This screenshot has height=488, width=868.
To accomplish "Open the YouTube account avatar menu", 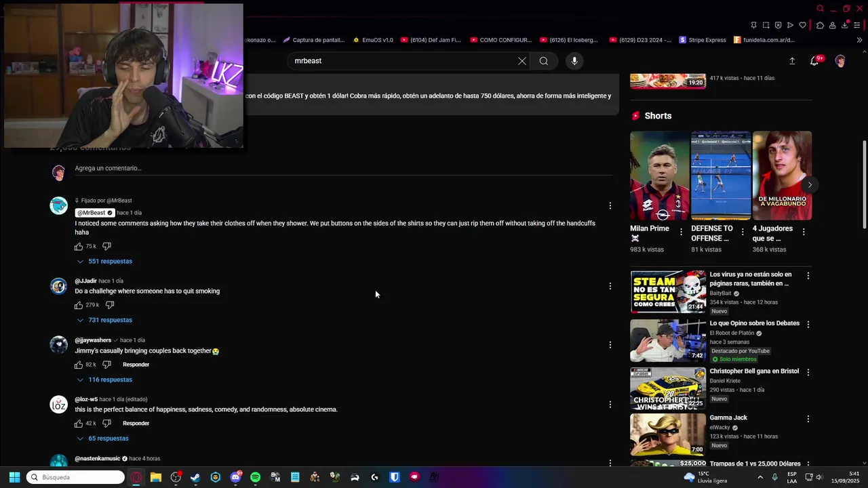I will [x=840, y=61].
